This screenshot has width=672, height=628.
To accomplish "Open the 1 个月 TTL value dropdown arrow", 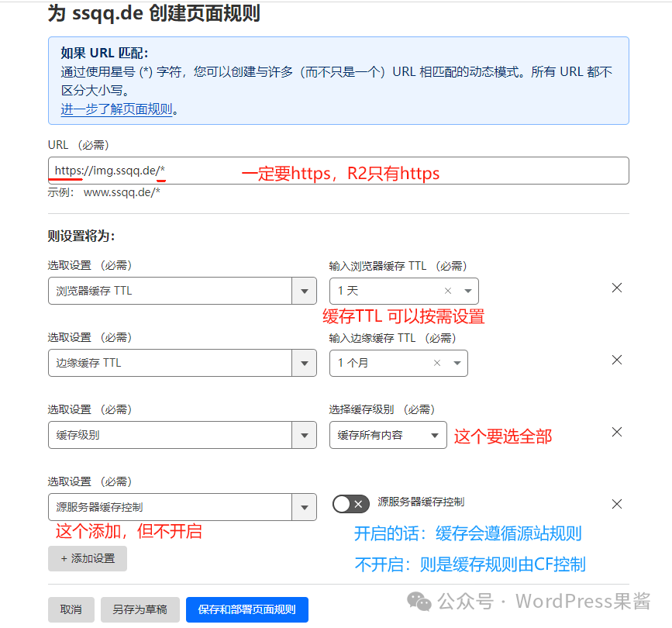I will [457, 363].
